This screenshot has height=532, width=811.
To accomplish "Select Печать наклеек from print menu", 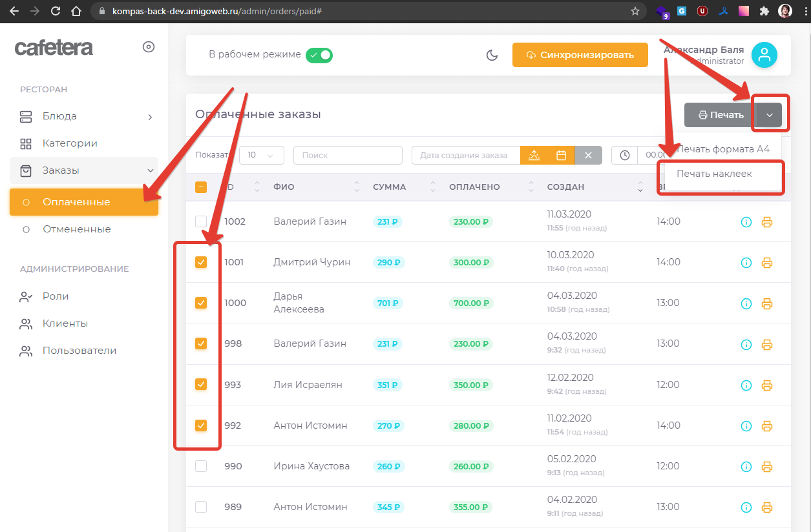I will click(714, 174).
